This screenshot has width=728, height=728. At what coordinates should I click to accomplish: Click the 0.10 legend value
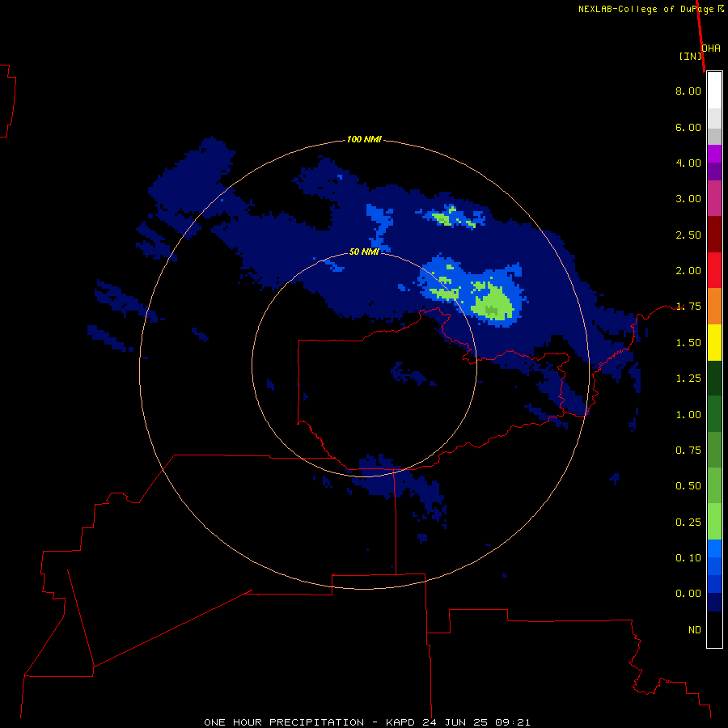click(x=688, y=558)
